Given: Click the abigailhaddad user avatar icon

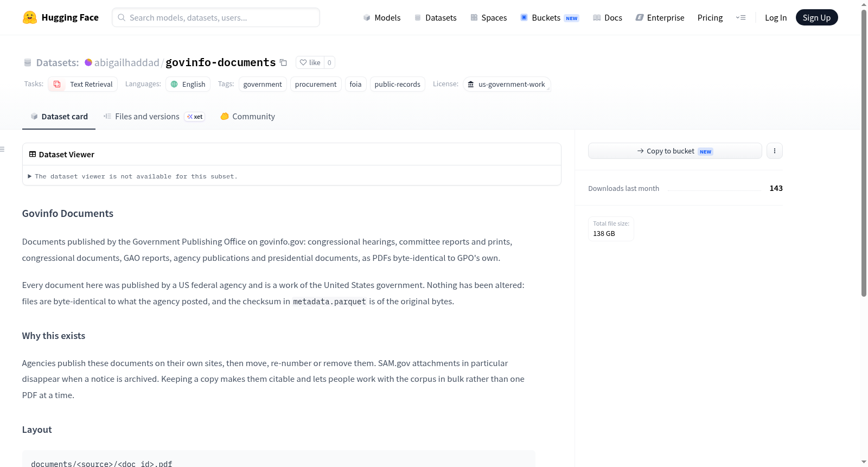Looking at the screenshot, I should [88, 62].
